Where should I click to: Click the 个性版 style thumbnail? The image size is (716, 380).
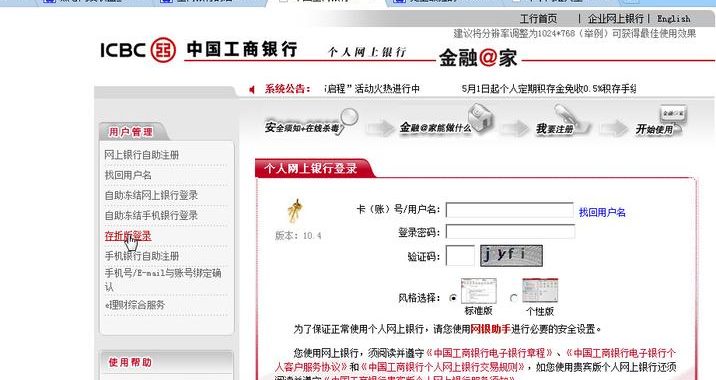coord(540,290)
